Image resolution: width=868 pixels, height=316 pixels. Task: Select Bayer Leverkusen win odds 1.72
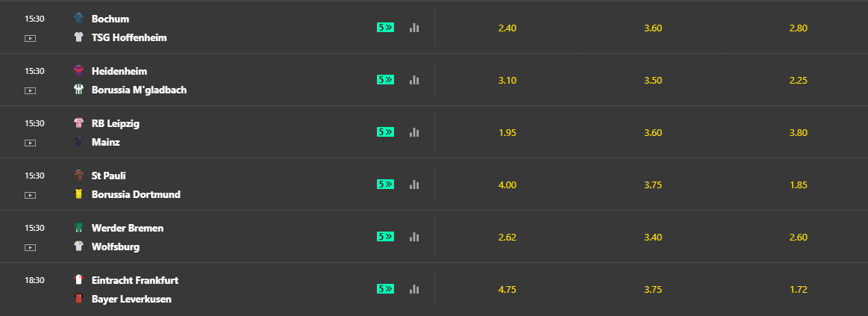pos(799,289)
